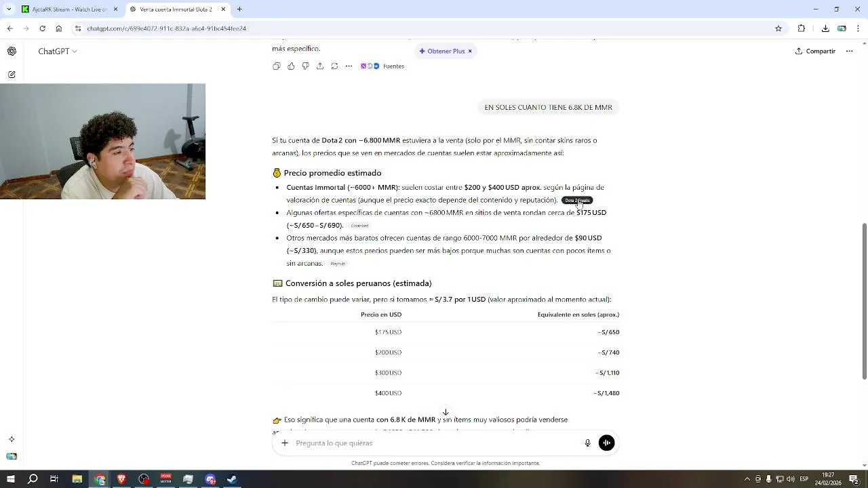Click the webcam overlay video
The width and height of the screenshot is (868, 488).
coord(102,141)
